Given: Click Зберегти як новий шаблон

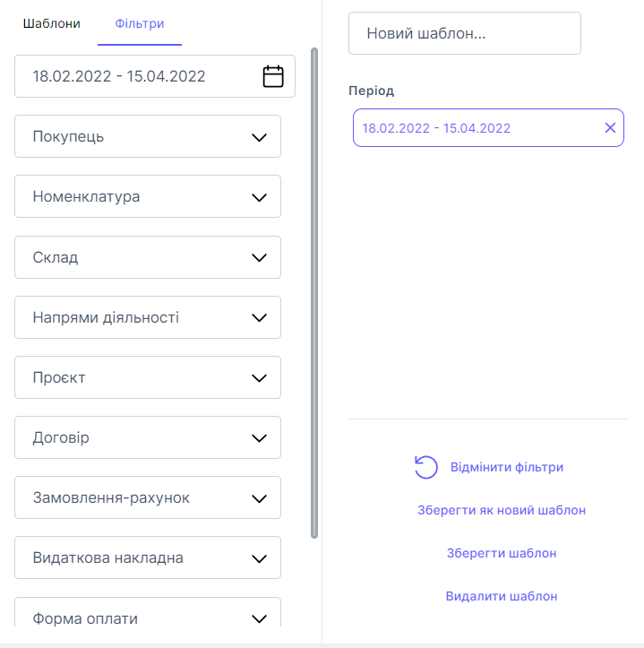Looking at the screenshot, I should click(x=502, y=510).
